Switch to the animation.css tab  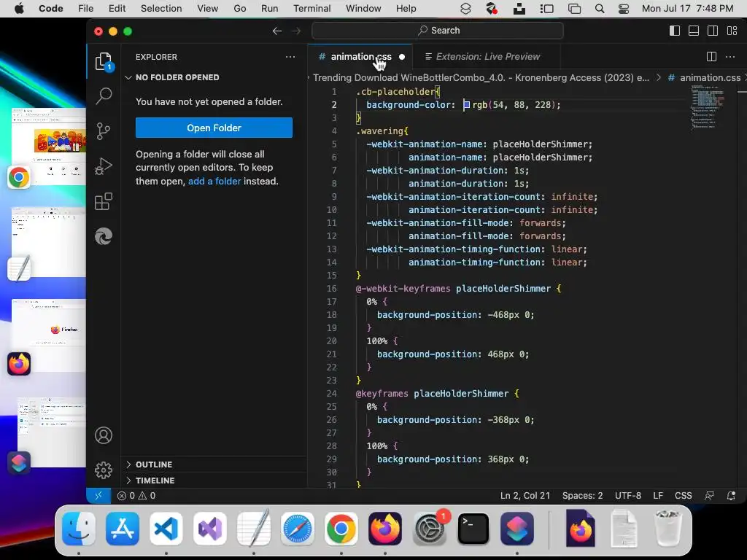pyautogui.click(x=360, y=57)
